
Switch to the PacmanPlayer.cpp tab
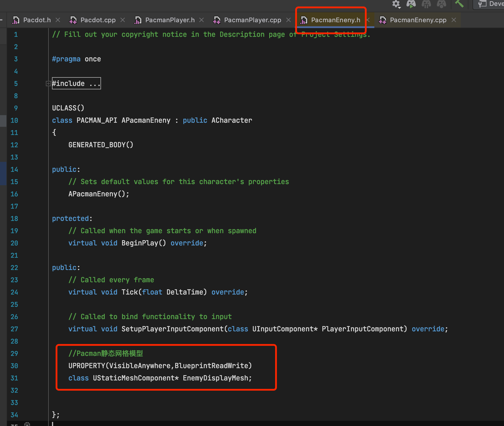coord(252,20)
